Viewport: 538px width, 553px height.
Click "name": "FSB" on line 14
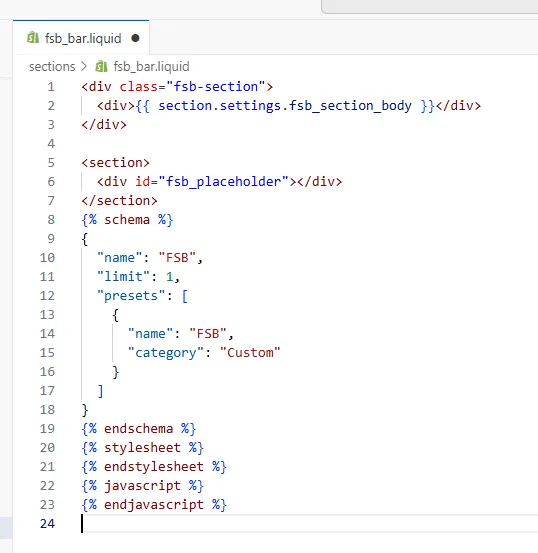click(x=177, y=334)
